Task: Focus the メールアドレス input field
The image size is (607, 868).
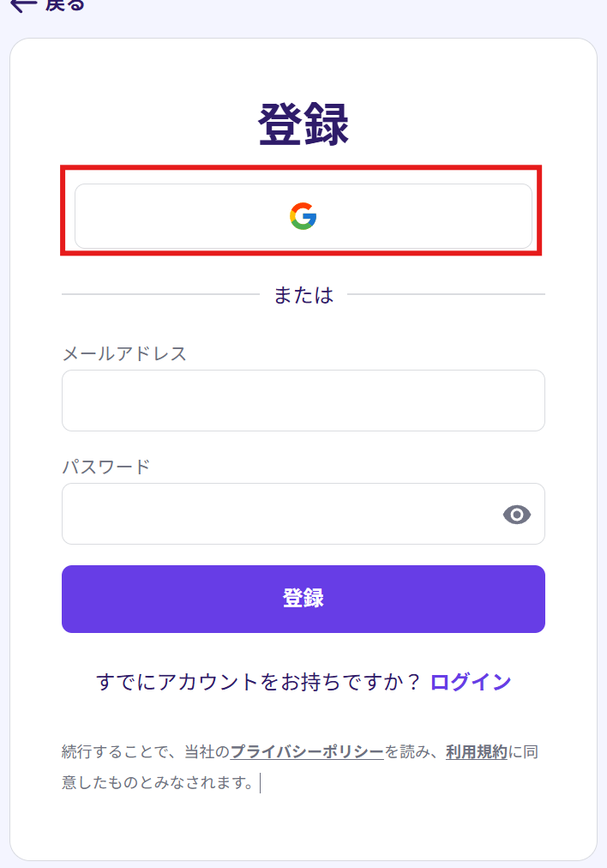Action: coord(303,401)
